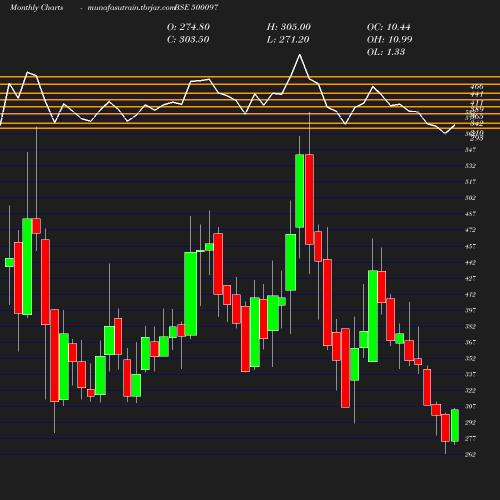Click the 487 price axis label
500x500 pixels.
(x=470, y=214)
